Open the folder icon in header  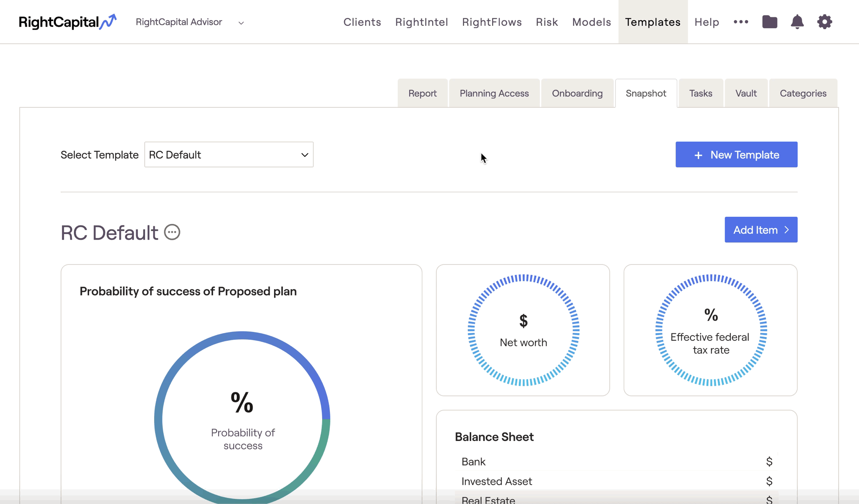pyautogui.click(x=770, y=21)
